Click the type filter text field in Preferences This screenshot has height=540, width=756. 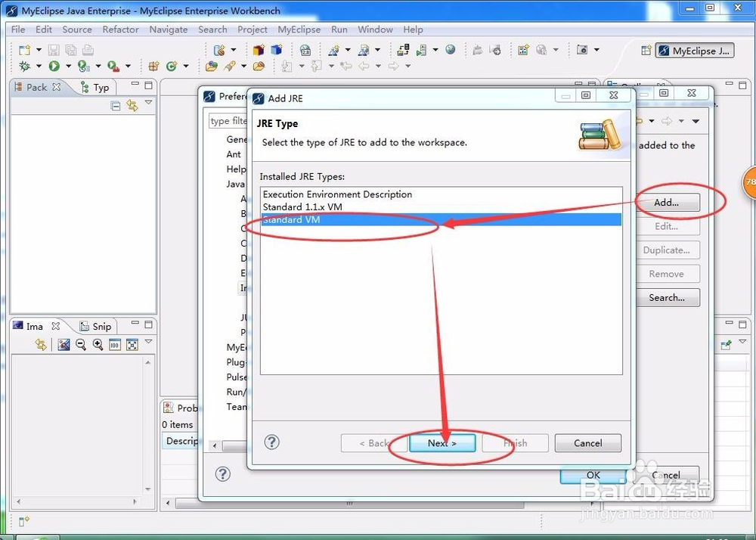228,120
